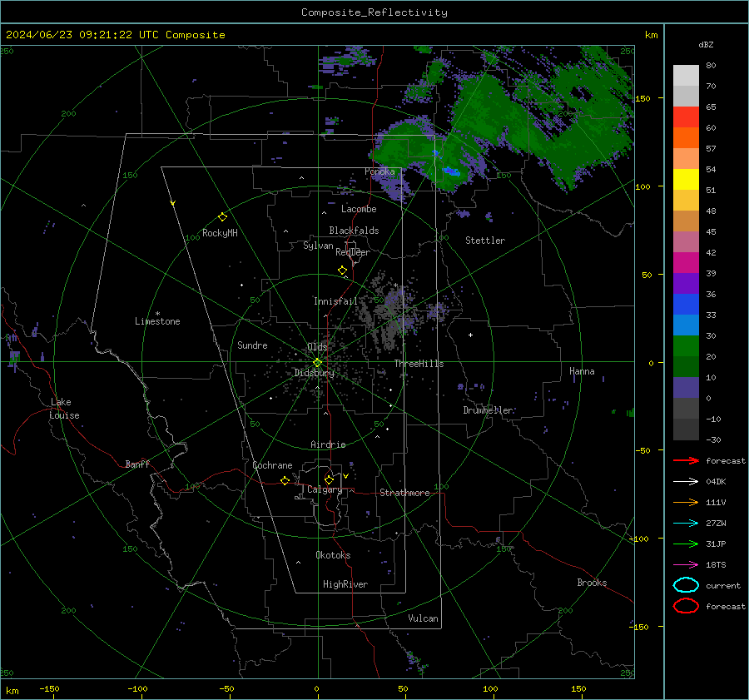Click the yellow V marker right of Calgary diamond
The height and width of the screenshot is (700, 749).
(x=345, y=476)
